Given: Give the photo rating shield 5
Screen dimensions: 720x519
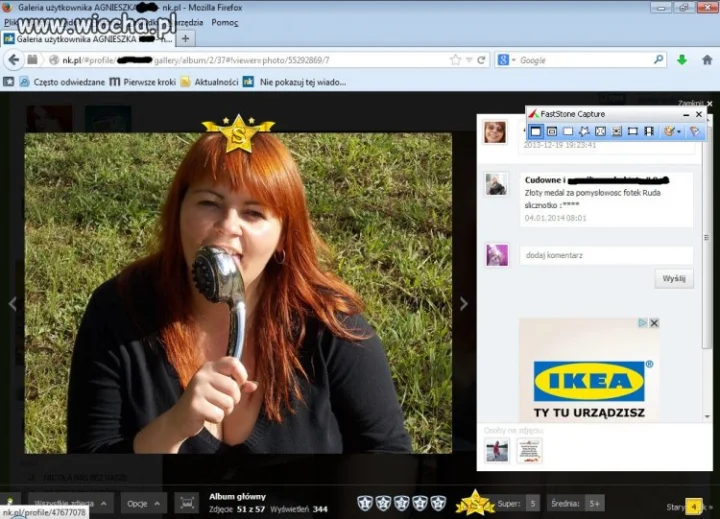Looking at the screenshot, I should pos(438,503).
